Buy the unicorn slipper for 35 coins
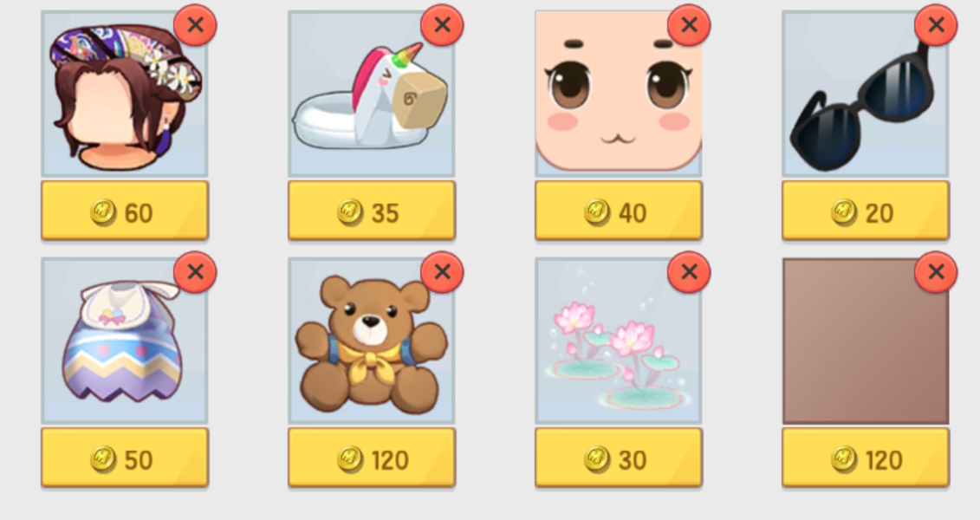This screenshot has height=520, width=980. [371, 211]
